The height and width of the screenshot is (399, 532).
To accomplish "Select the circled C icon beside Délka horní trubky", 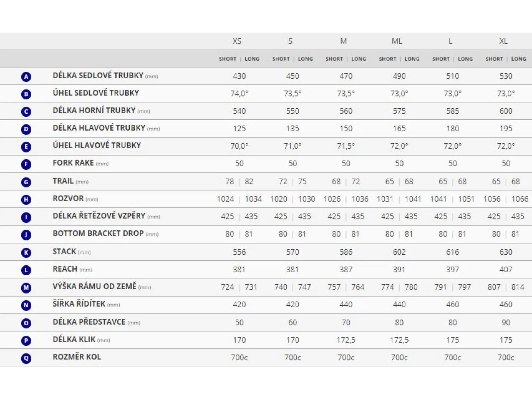I will click(x=26, y=112).
